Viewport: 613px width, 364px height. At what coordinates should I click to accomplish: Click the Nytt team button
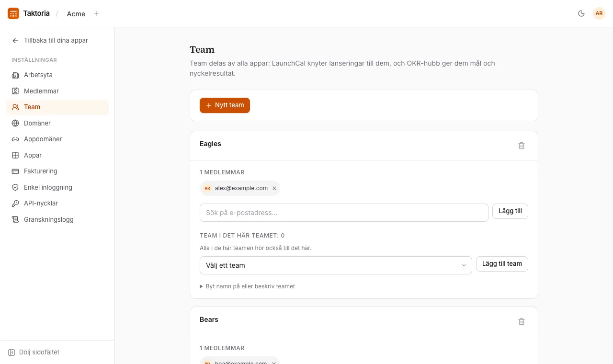tap(225, 105)
